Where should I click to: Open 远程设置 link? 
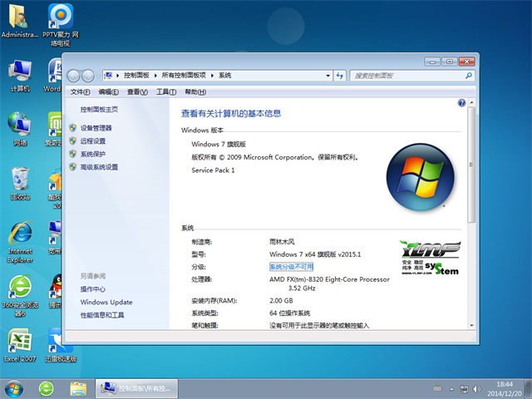pyautogui.click(x=93, y=140)
